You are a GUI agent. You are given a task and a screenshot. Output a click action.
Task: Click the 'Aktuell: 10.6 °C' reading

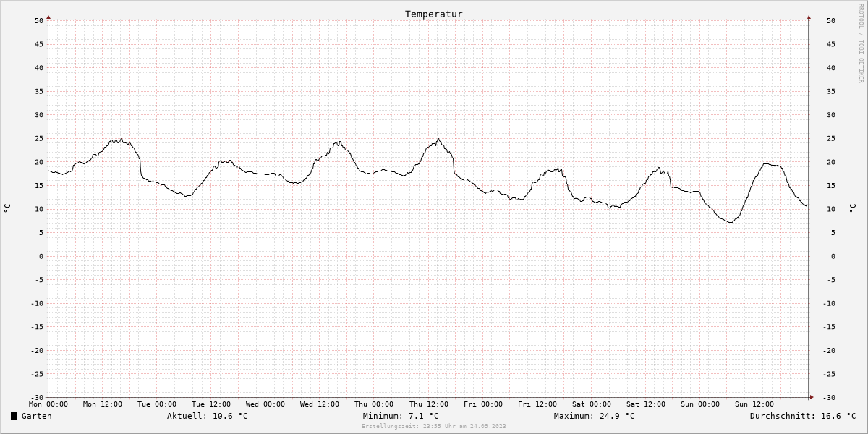[x=208, y=416]
